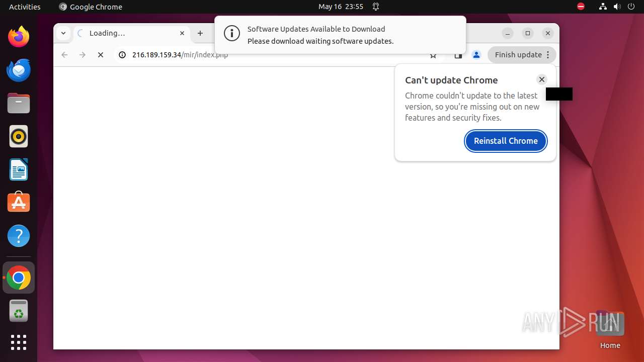Viewport: 644px width, 362px height.
Task: Open the Home folder desktop icon
Action: 610,330
